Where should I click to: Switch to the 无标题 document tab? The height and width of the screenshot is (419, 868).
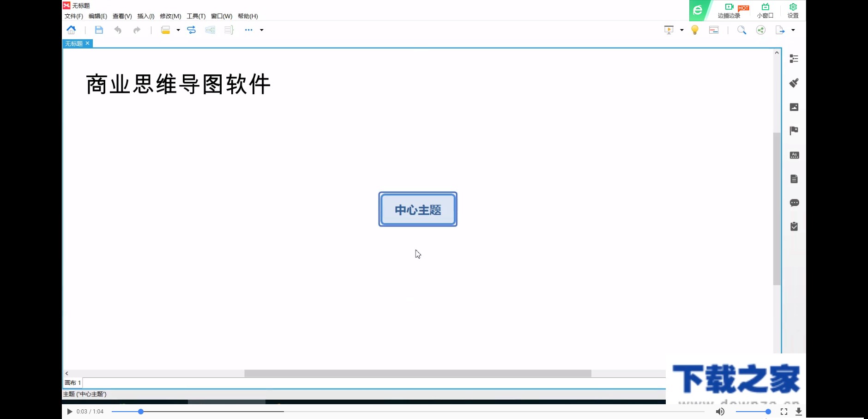pyautogui.click(x=74, y=43)
